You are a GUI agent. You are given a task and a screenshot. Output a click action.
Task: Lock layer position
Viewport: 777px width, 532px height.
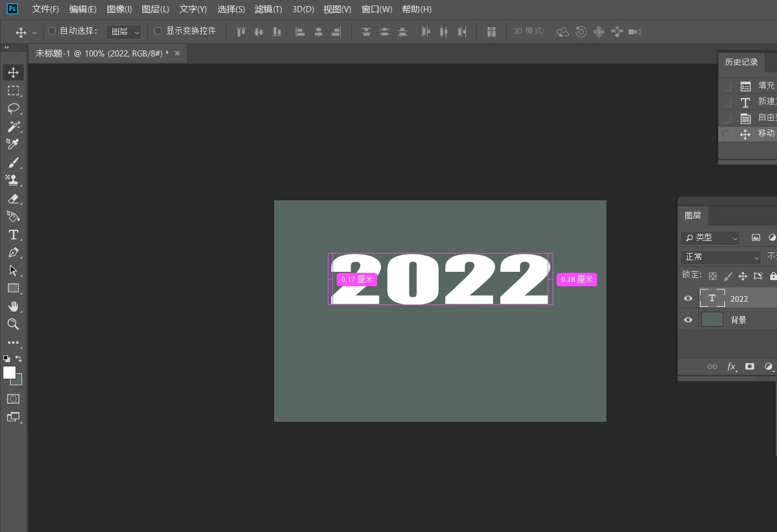pyautogui.click(x=743, y=276)
